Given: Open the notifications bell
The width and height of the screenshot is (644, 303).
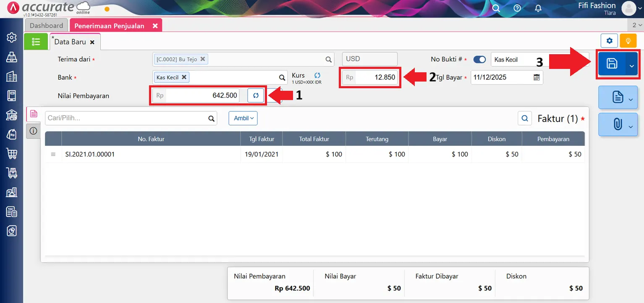Looking at the screenshot, I should pyautogui.click(x=538, y=8).
